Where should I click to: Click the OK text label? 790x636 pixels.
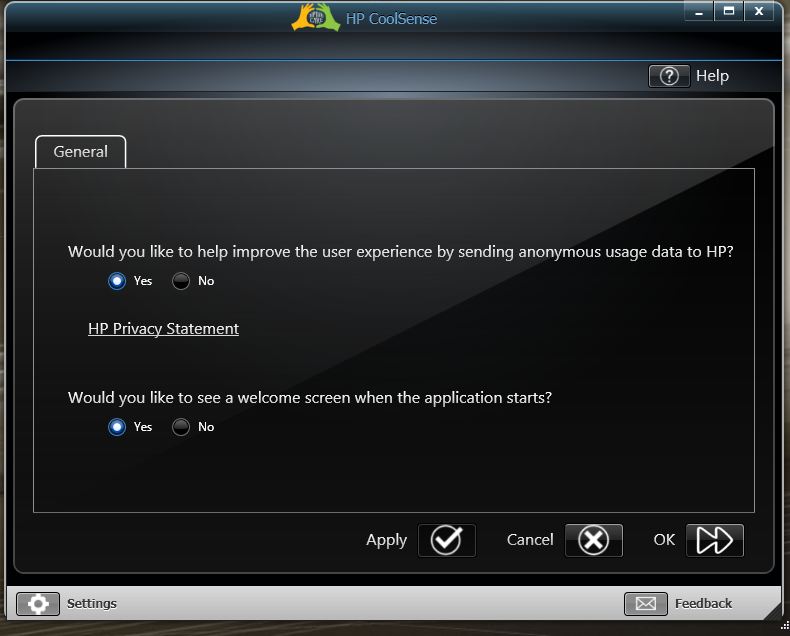click(x=664, y=540)
